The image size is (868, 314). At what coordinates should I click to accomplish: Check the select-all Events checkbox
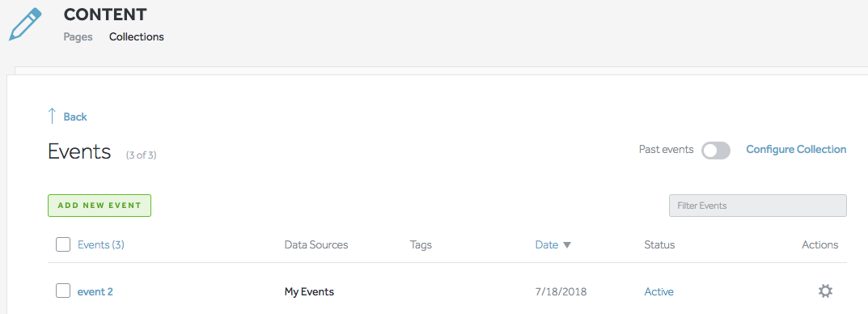pyautogui.click(x=63, y=244)
